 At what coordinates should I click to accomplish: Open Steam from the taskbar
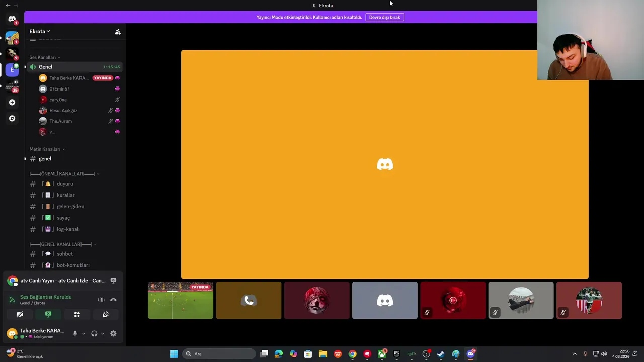click(441, 354)
